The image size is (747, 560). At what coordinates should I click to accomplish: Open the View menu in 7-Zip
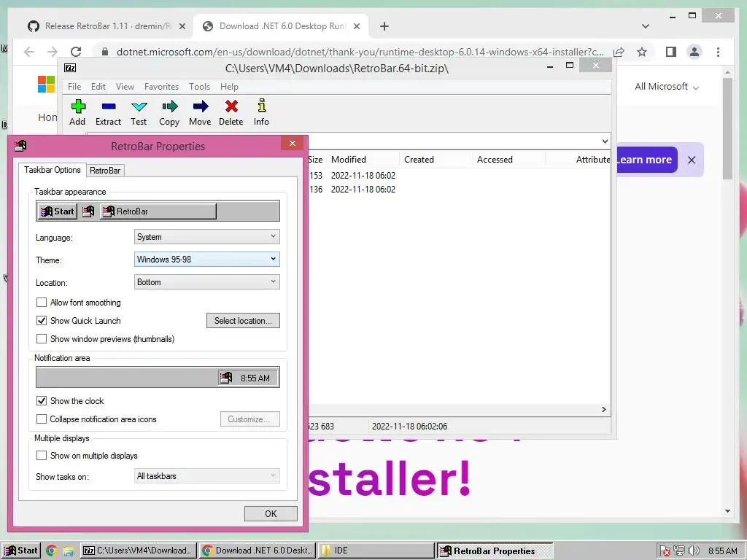click(x=125, y=87)
